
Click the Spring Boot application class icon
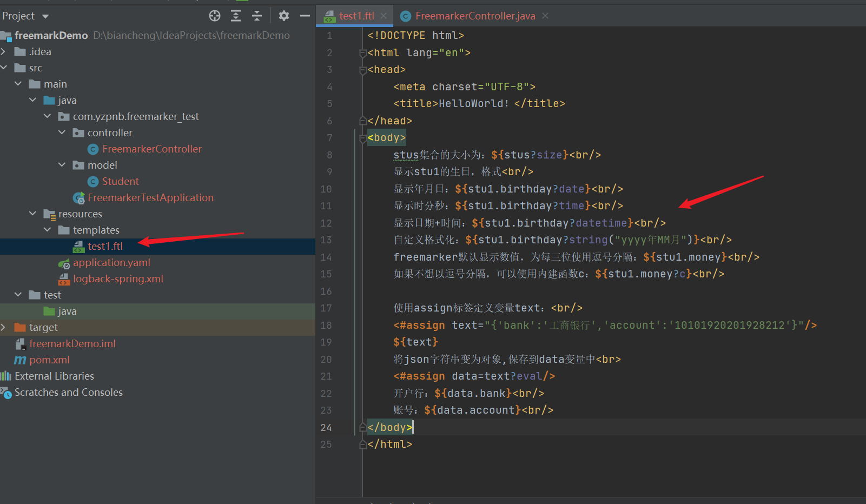(x=79, y=198)
